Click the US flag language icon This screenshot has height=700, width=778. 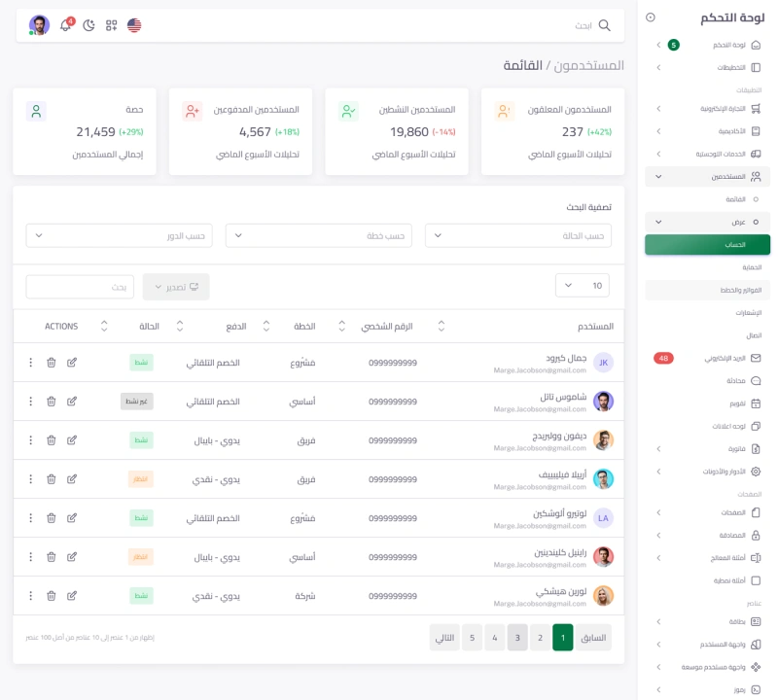click(134, 25)
